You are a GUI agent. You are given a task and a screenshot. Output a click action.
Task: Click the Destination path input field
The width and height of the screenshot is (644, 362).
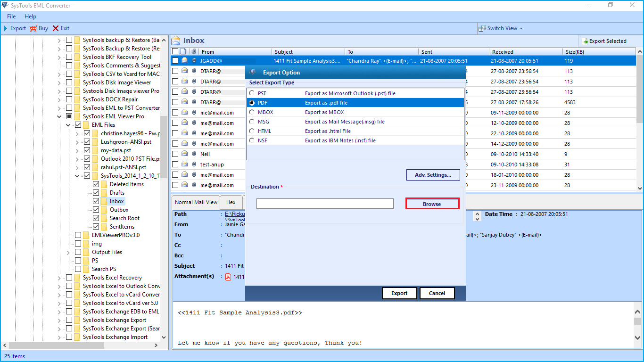[x=325, y=204]
